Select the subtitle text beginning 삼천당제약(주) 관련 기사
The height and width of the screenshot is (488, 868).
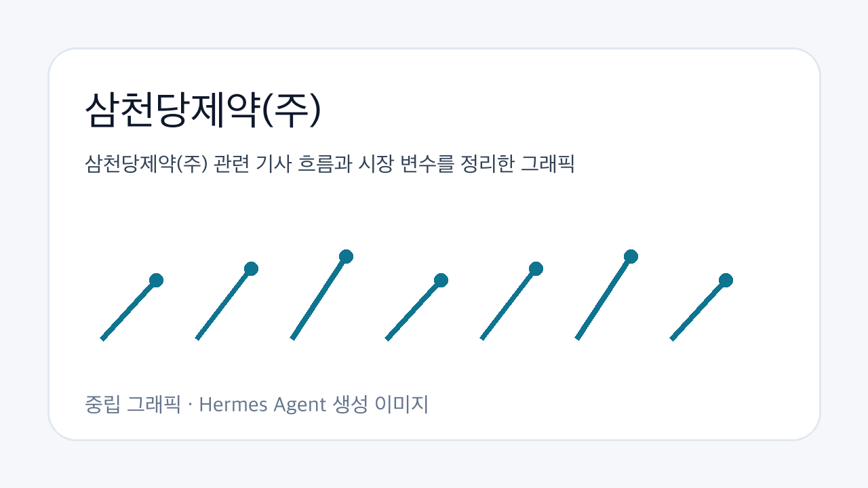pyautogui.click(x=330, y=164)
